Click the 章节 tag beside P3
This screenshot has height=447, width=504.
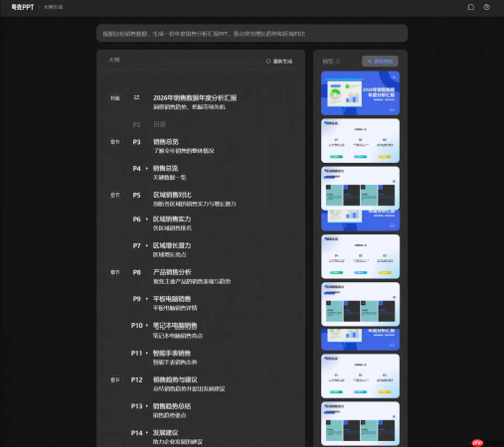click(x=115, y=142)
